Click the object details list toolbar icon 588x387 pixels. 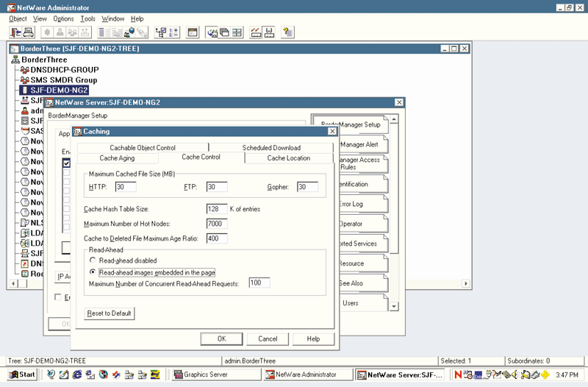pyautogui.click(x=104, y=32)
